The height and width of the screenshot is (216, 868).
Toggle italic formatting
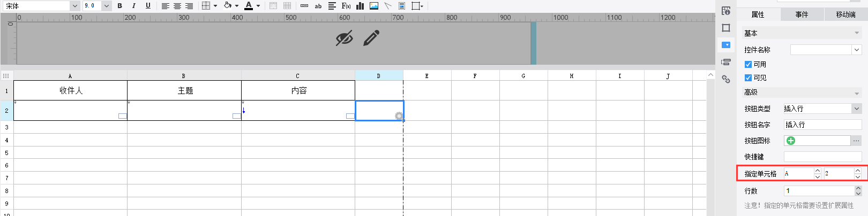(x=133, y=6)
